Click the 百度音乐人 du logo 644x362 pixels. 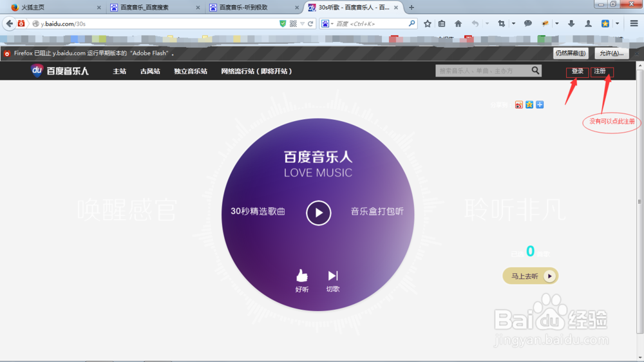click(60, 71)
